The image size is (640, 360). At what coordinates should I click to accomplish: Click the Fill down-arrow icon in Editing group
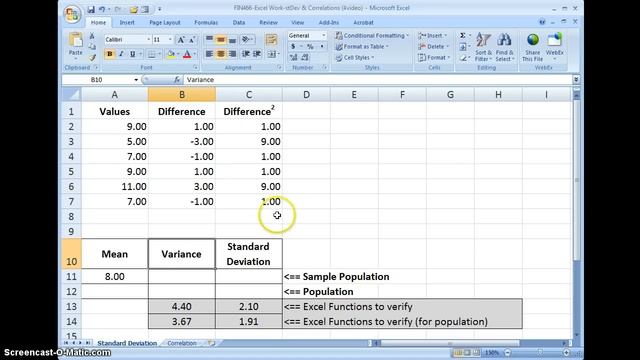462,47
